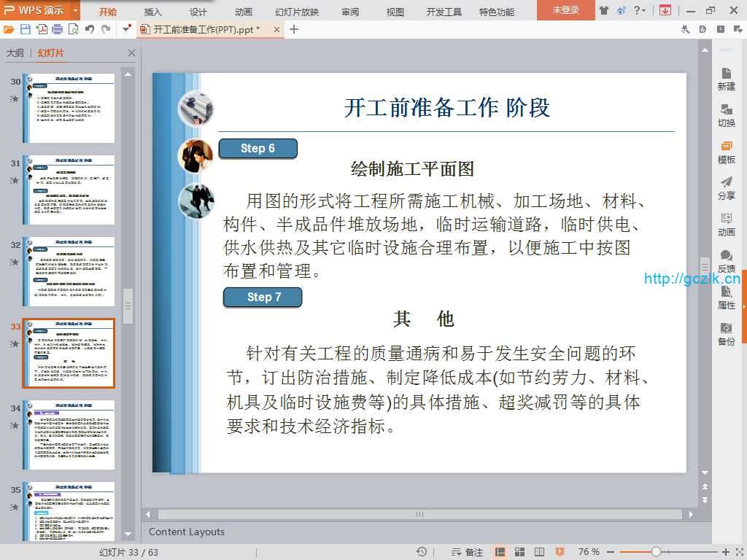
Task: Click the 动画 icon in right sidebar
Action: tap(726, 225)
